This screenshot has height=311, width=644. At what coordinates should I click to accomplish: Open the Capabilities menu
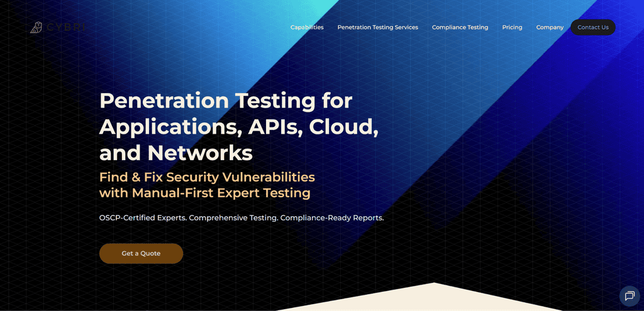[307, 27]
